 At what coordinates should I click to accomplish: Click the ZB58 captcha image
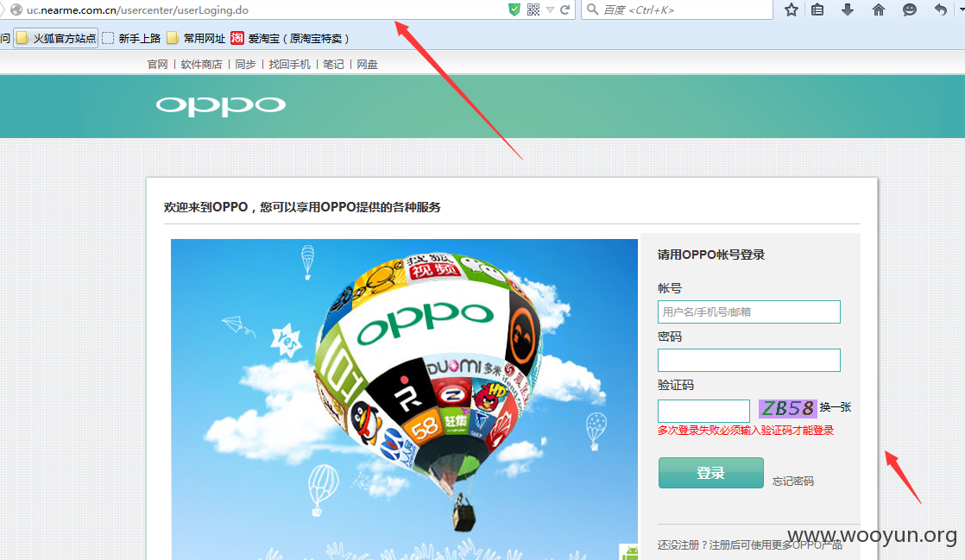point(787,408)
